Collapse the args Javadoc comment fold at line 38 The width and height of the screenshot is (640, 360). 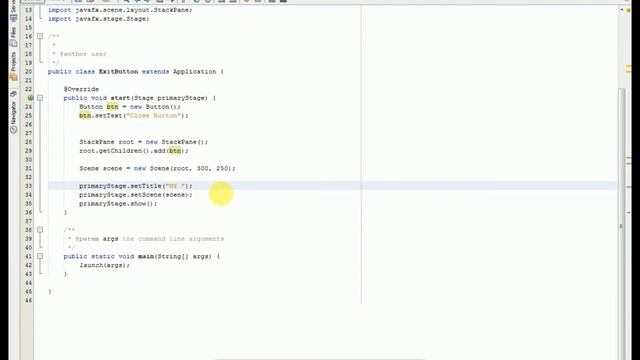pos(40,230)
